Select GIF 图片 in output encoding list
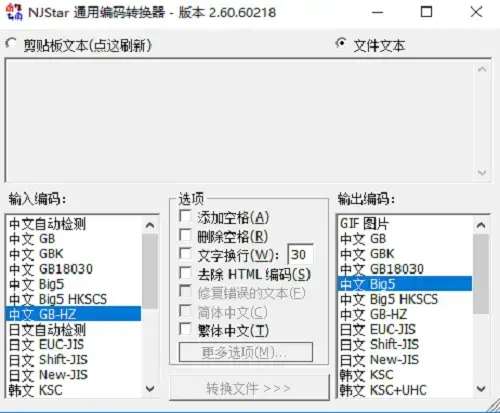 click(405, 223)
